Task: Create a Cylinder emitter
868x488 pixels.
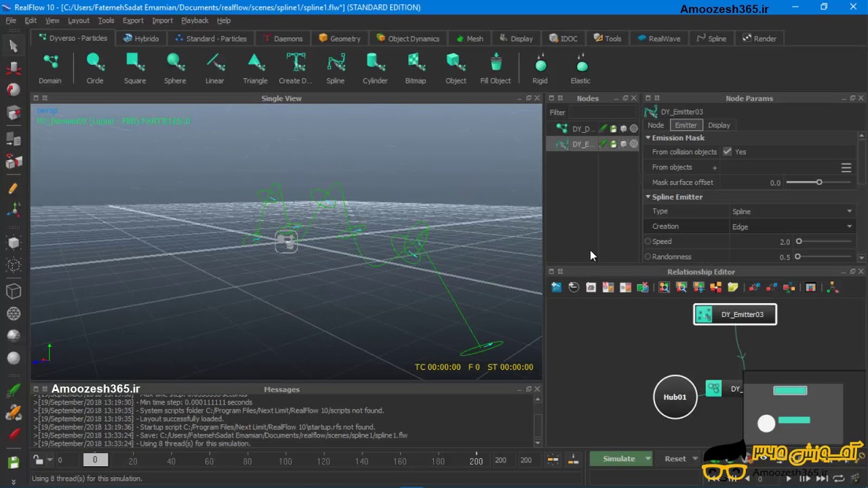Action: [x=375, y=68]
